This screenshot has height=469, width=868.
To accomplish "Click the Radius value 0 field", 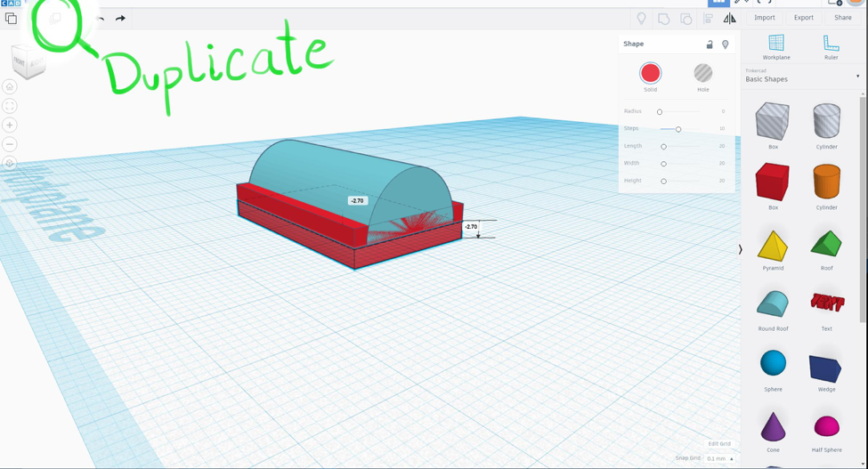I will click(723, 111).
